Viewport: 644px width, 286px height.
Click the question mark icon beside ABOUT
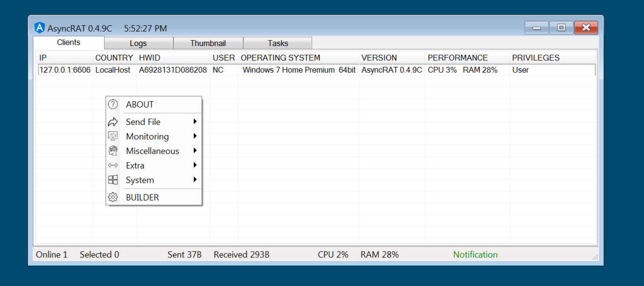pos(113,104)
